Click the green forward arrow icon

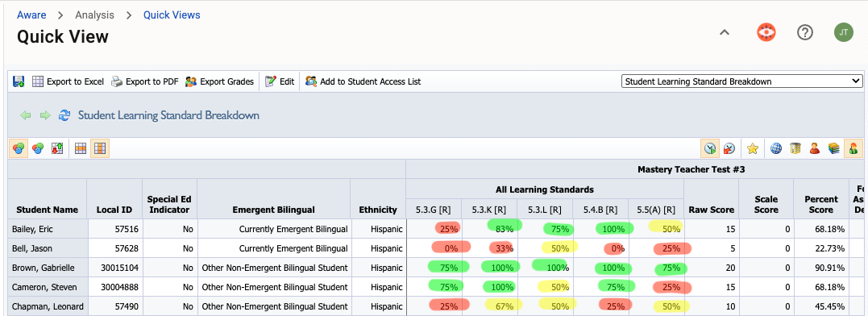tap(45, 115)
